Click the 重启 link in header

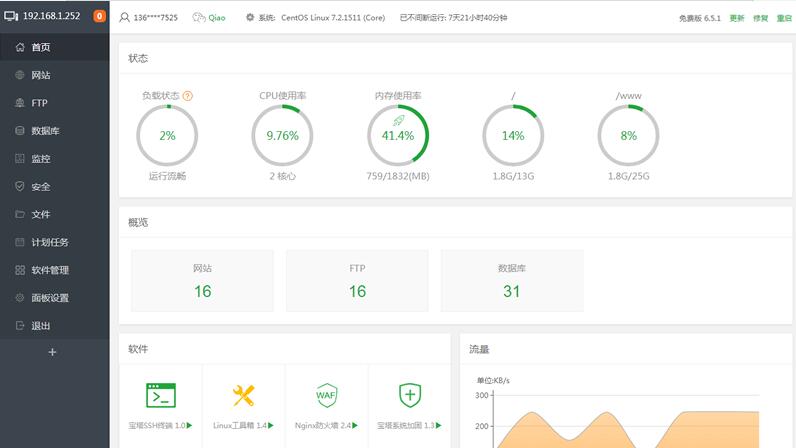pyautogui.click(x=784, y=18)
